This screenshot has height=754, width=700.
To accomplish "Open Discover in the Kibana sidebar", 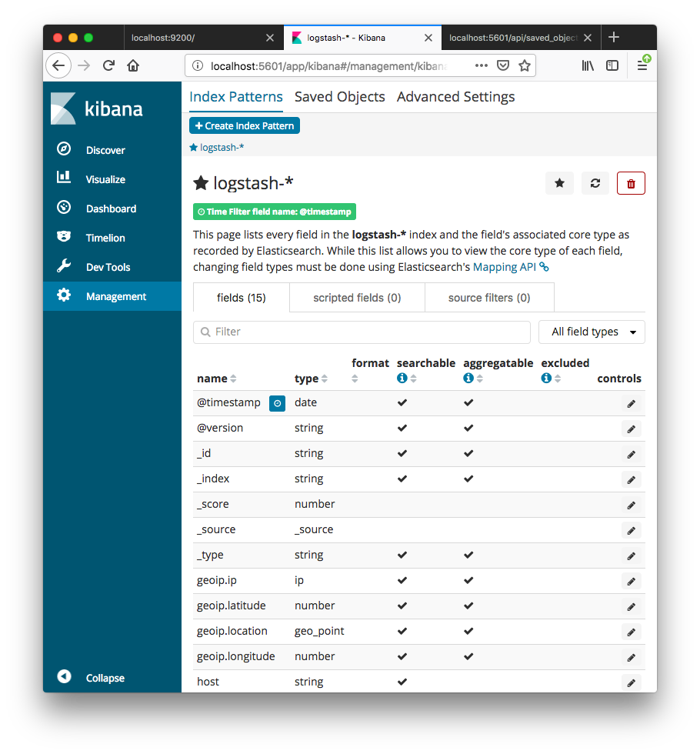I will click(x=112, y=150).
